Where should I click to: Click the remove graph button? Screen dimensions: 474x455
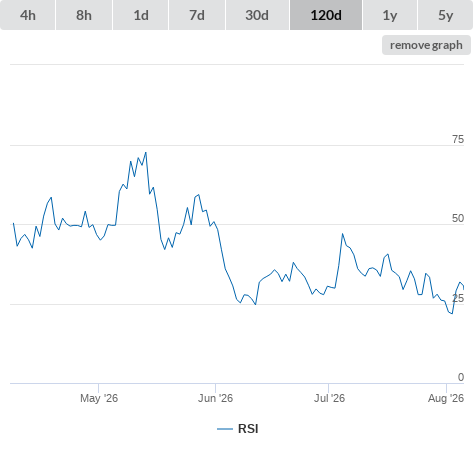426,45
